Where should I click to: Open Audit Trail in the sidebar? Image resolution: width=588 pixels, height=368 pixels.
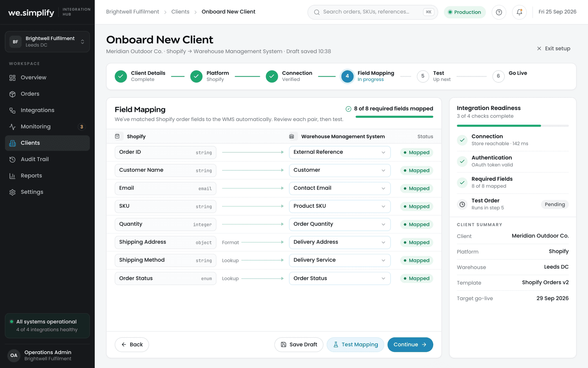[47, 159]
